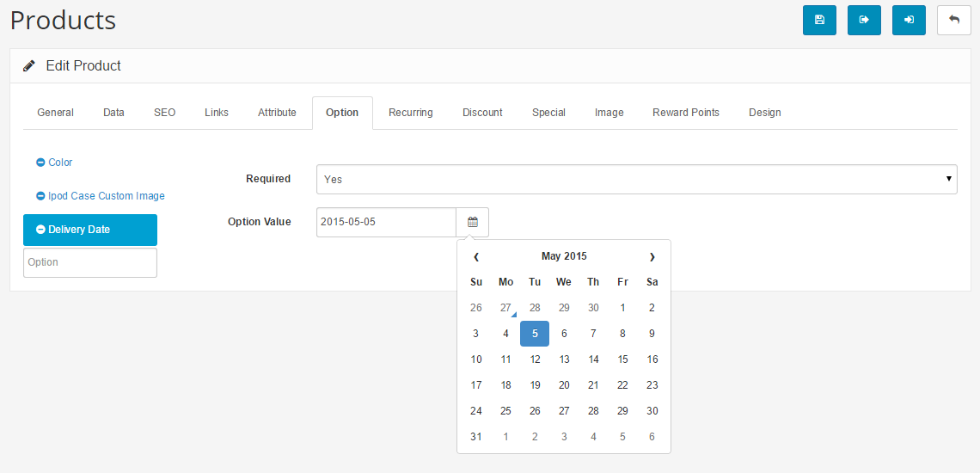
Task: Select the Discount tab
Action: 482,113
